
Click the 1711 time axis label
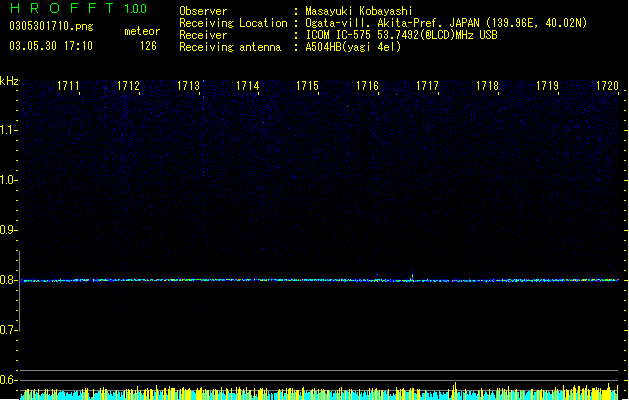(x=68, y=86)
